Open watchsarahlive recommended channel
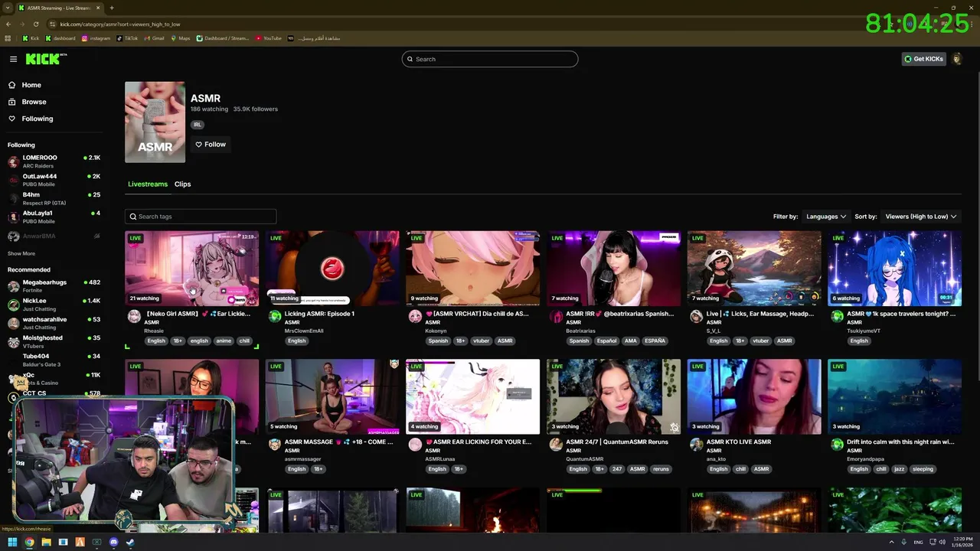This screenshot has height=551, width=980. (54, 322)
